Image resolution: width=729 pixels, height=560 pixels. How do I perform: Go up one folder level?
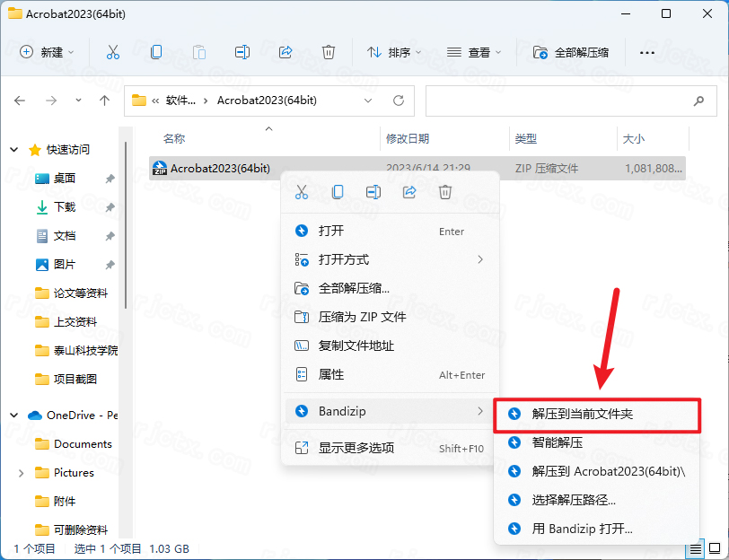(x=105, y=101)
